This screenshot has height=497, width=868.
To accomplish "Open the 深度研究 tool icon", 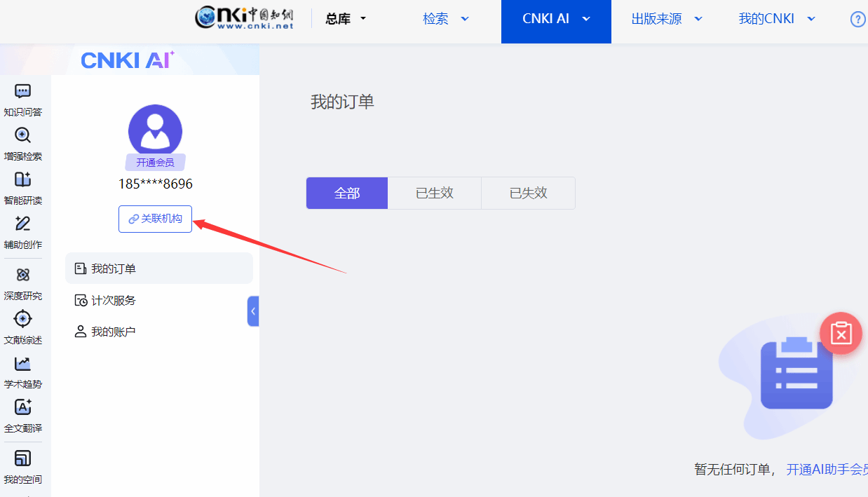I will pos(22,275).
